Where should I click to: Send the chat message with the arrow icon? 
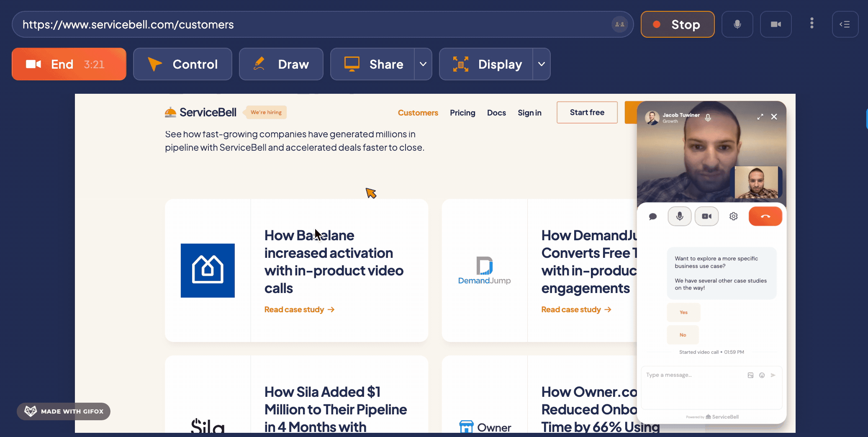[x=773, y=375]
